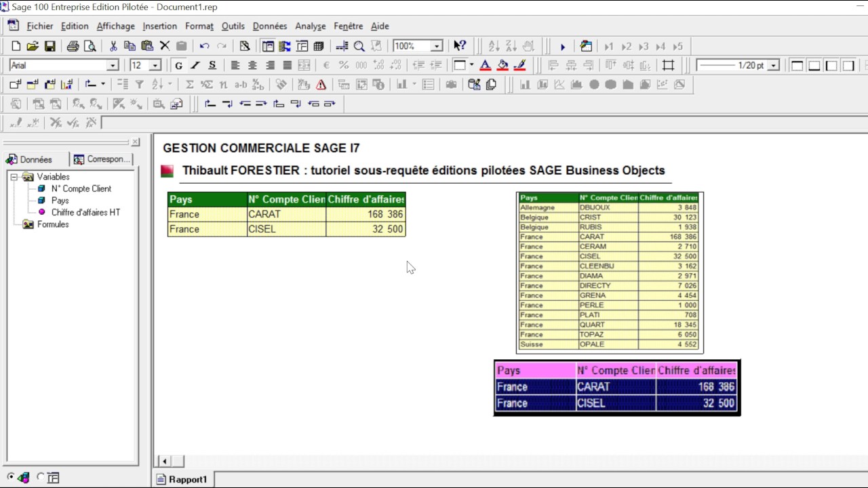This screenshot has width=868, height=488.
Task: Save the document using the floppy disk icon
Action: (50, 46)
